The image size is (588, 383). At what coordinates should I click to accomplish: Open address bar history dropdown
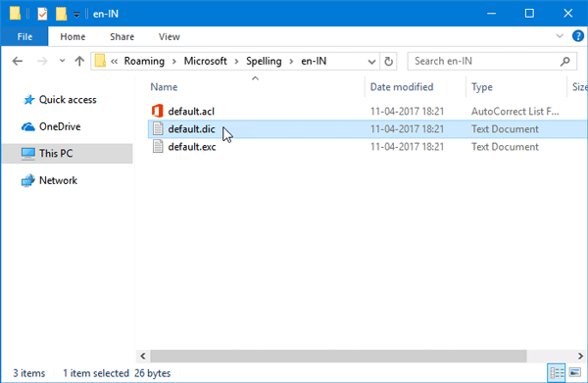[371, 62]
